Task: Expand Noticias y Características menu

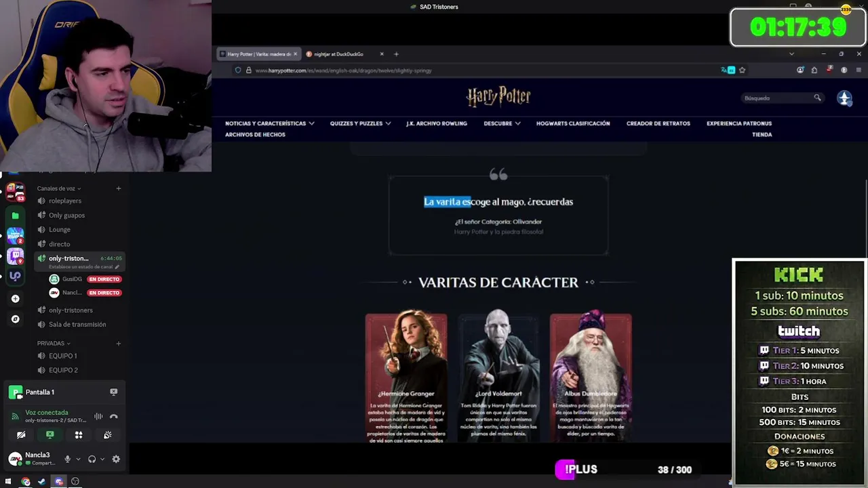Action: point(270,123)
